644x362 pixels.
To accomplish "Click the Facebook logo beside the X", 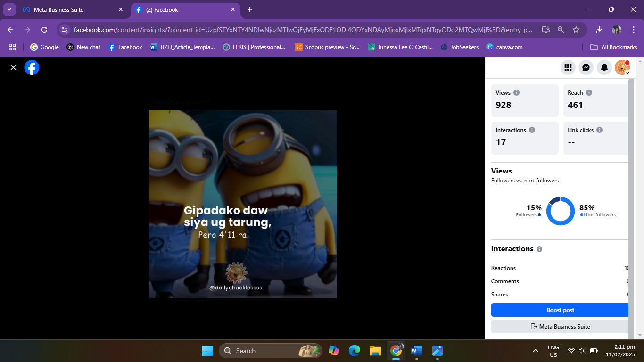I will pyautogui.click(x=32, y=67).
